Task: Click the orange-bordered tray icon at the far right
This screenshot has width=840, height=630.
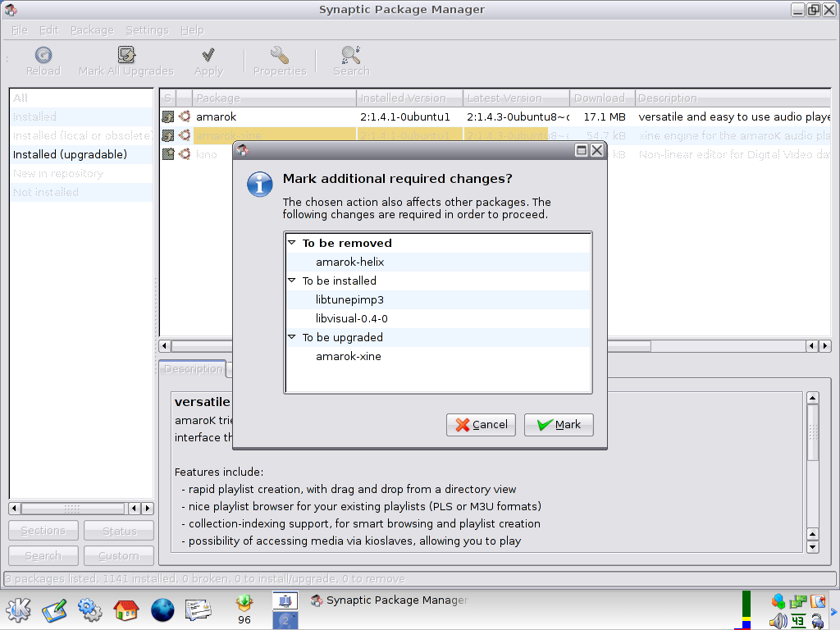Action: (x=818, y=601)
